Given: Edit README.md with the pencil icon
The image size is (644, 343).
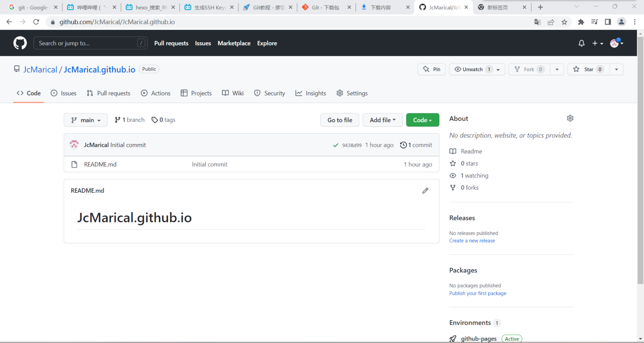Looking at the screenshot, I should click(x=425, y=191).
